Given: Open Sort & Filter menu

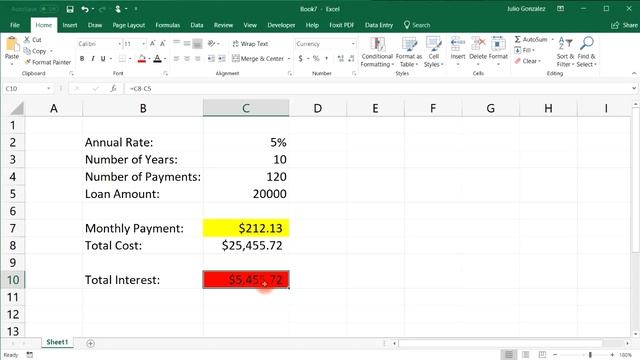Looking at the screenshot, I should tap(565, 52).
